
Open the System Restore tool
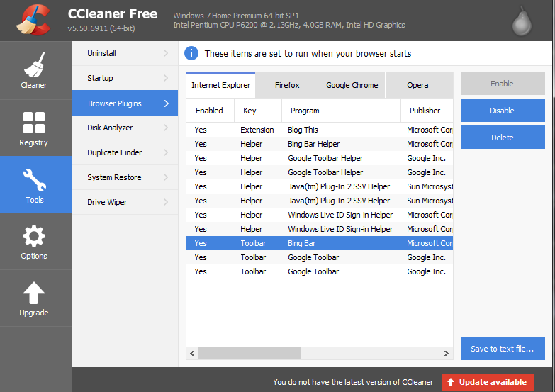(x=125, y=177)
